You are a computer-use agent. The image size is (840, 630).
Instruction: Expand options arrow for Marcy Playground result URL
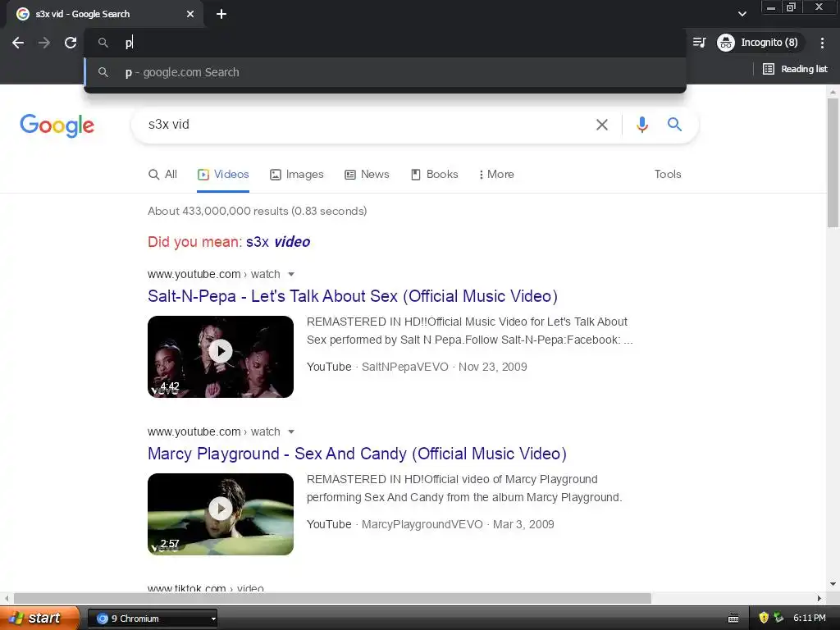[291, 431]
